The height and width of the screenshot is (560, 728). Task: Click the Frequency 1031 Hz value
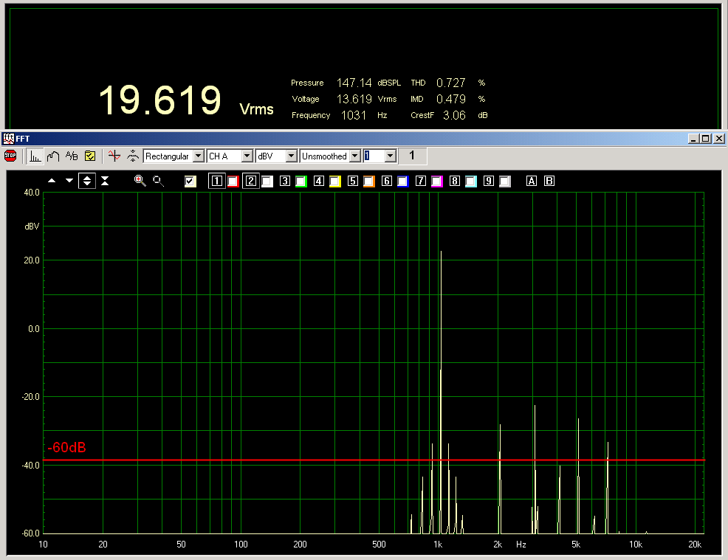pyautogui.click(x=354, y=115)
